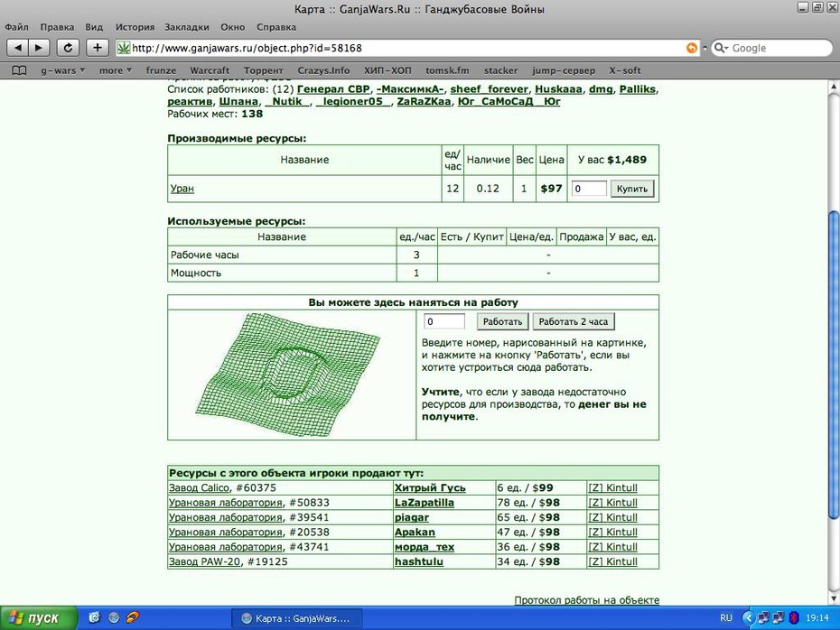Open the Уран resource link
Screen dimensions: 840x630
coord(182,189)
